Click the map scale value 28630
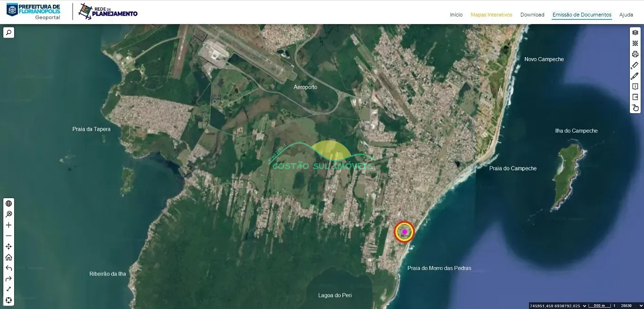The width and height of the screenshot is (644, 309). 625,306
